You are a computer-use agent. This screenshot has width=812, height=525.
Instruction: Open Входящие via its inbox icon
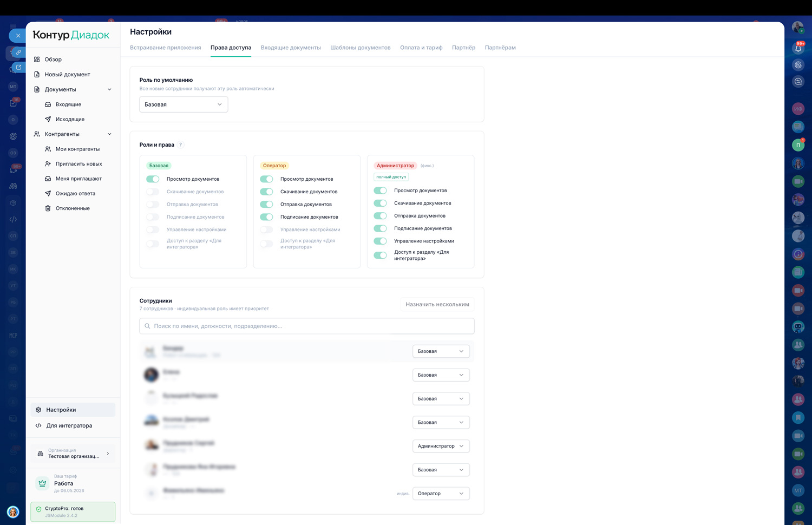[x=48, y=104]
